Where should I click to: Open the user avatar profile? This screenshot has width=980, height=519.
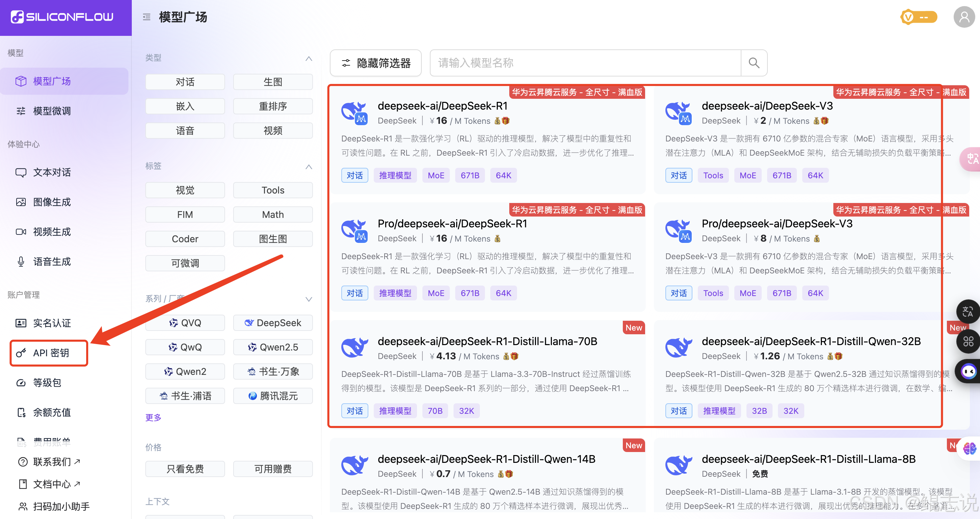pos(964,17)
